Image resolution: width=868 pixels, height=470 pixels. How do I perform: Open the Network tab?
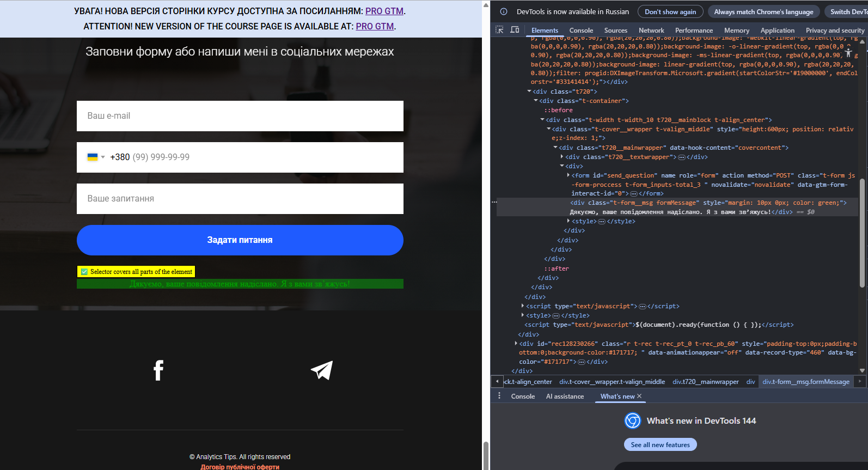651,30
